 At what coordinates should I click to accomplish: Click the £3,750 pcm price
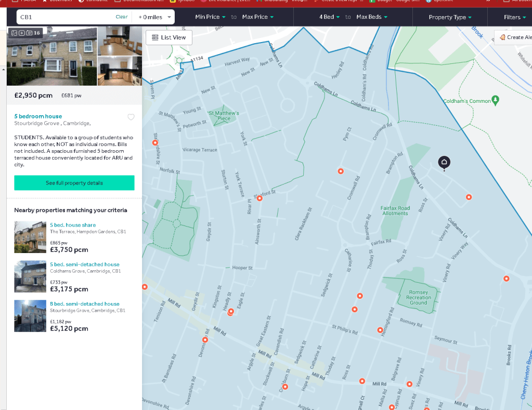click(69, 249)
